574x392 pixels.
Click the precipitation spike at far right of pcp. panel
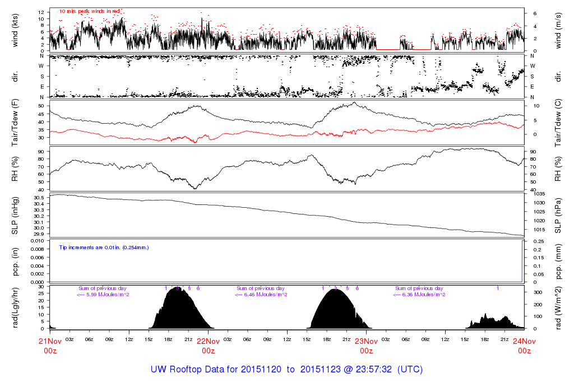(x=522, y=260)
